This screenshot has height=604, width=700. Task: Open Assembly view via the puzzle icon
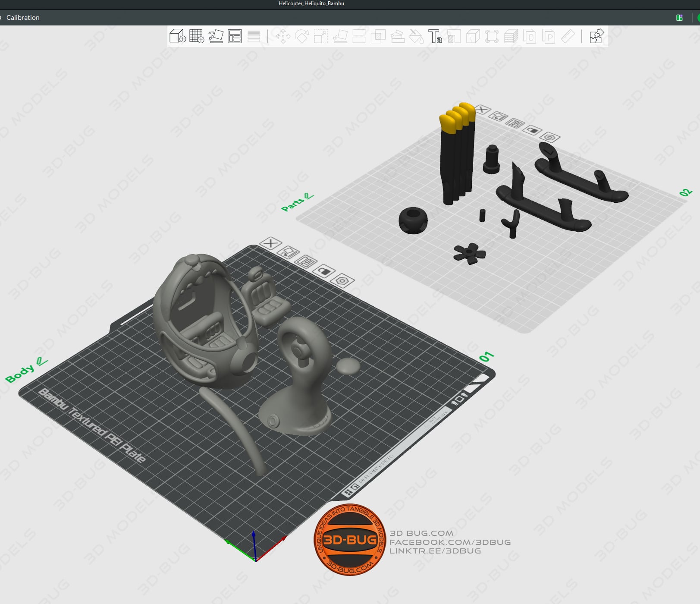596,36
